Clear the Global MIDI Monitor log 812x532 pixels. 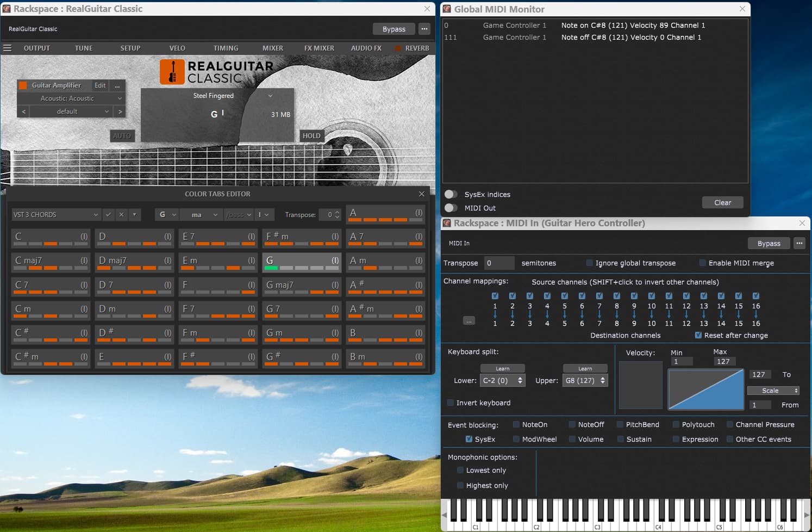[x=722, y=202]
